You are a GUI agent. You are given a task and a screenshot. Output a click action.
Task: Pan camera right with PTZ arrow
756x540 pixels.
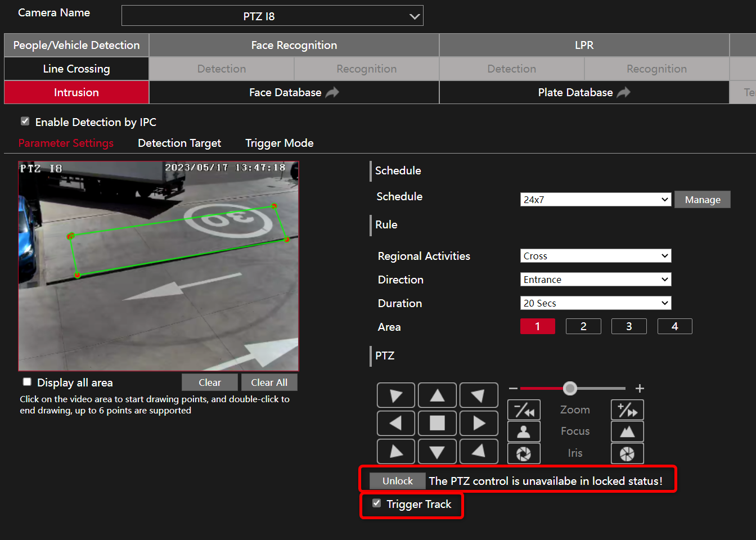pos(479,423)
